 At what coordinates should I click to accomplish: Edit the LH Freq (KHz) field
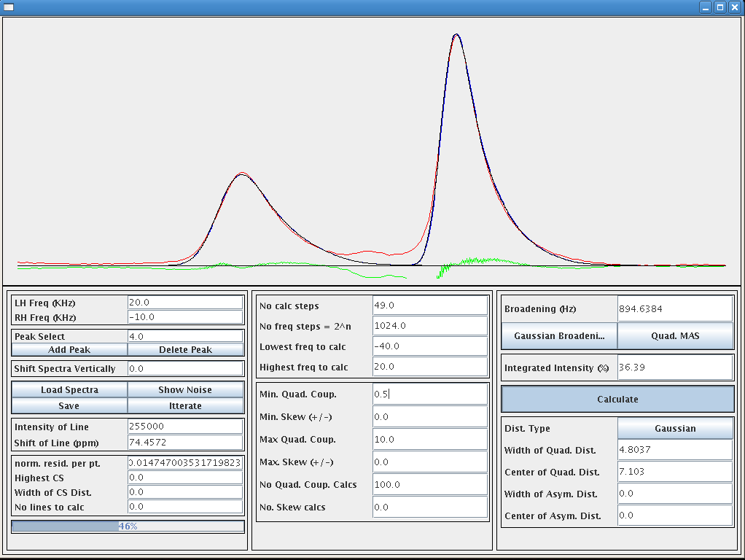point(185,303)
